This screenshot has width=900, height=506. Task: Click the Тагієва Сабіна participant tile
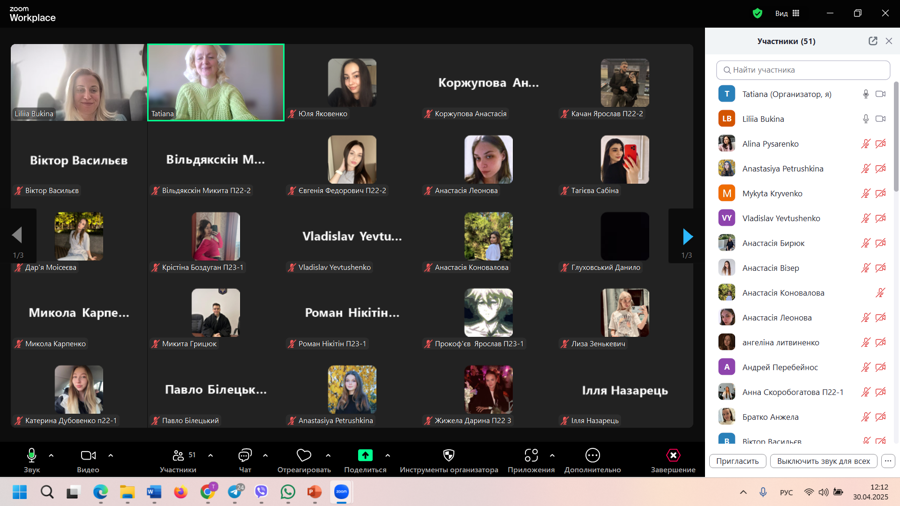pyautogui.click(x=624, y=159)
